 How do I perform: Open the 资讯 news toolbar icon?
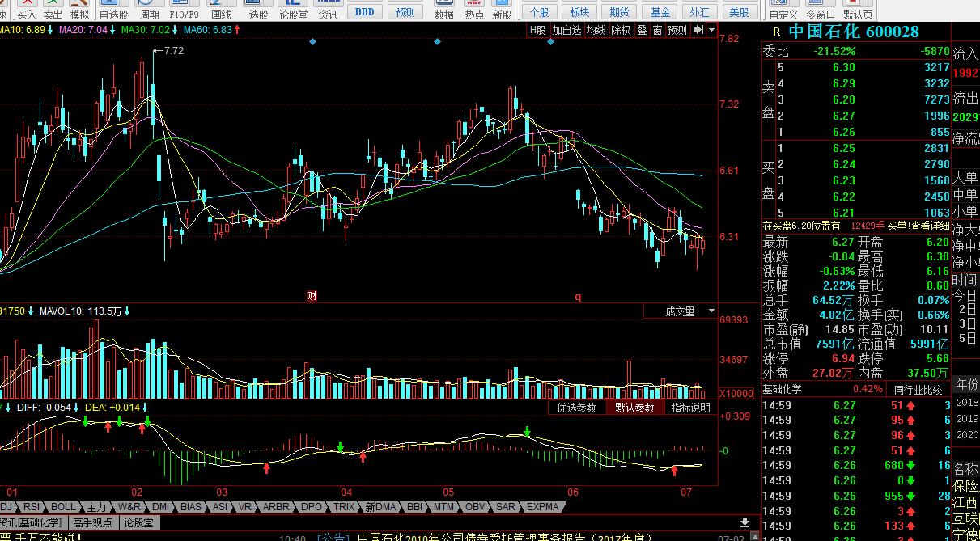[328, 10]
